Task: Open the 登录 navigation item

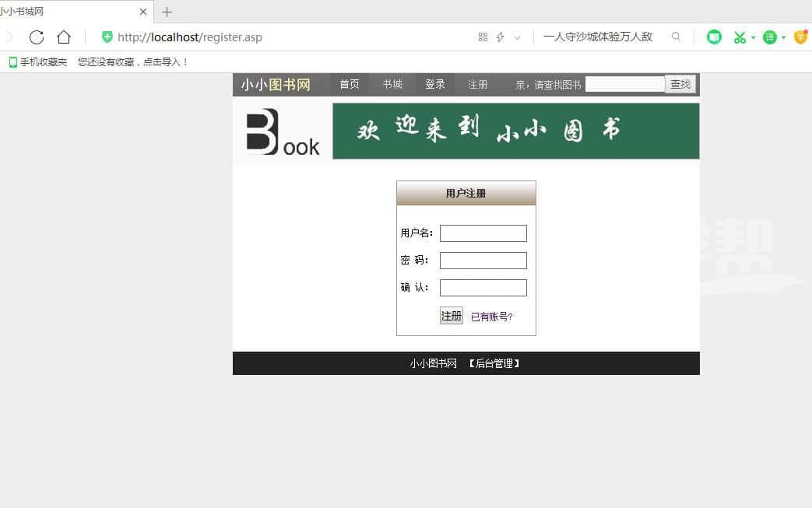Action: coord(435,85)
